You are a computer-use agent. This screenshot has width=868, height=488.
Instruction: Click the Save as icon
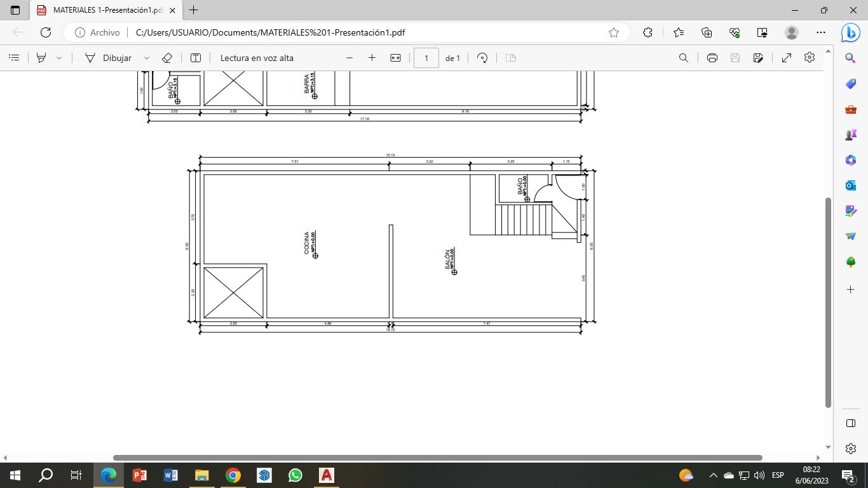(x=758, y=58)
